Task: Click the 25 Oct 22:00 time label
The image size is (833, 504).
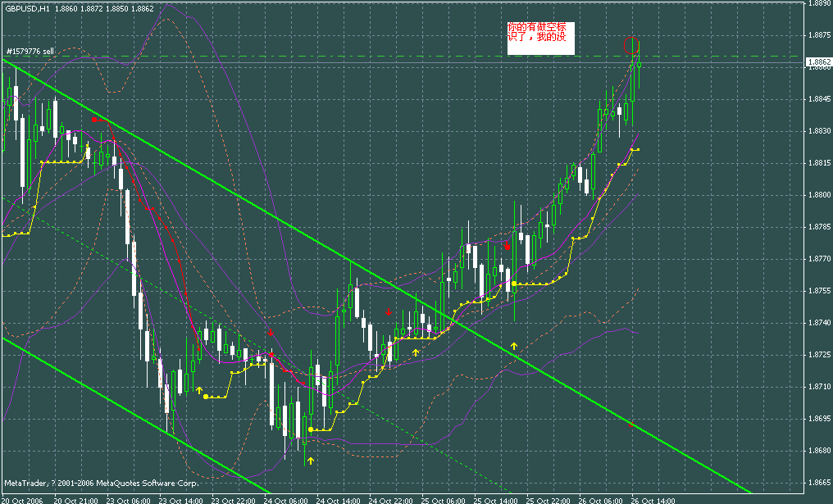Action: [549, 500]
